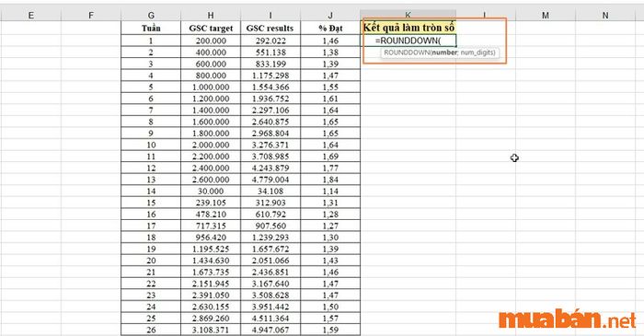Click cell with value 1,46 in week 1
Viewport: 644px width, 336px height.
[330, 41]
